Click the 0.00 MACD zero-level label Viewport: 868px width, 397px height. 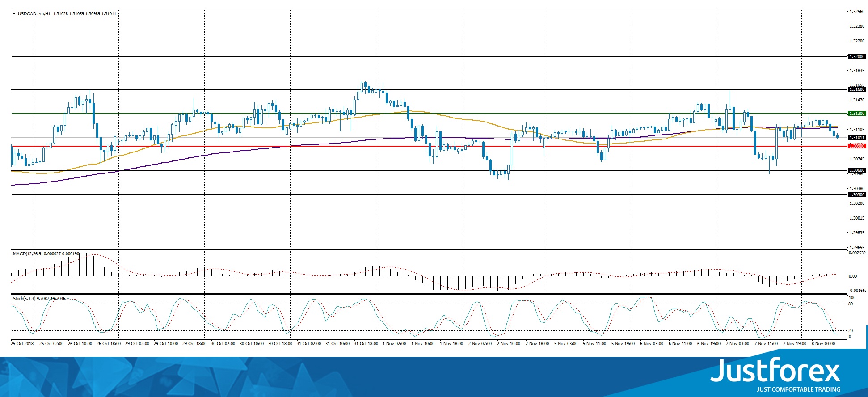tap(853, 276)
